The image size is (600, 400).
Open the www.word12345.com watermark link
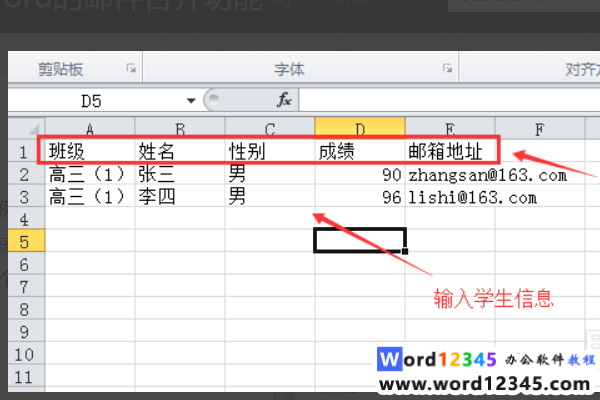pos(484,384)
